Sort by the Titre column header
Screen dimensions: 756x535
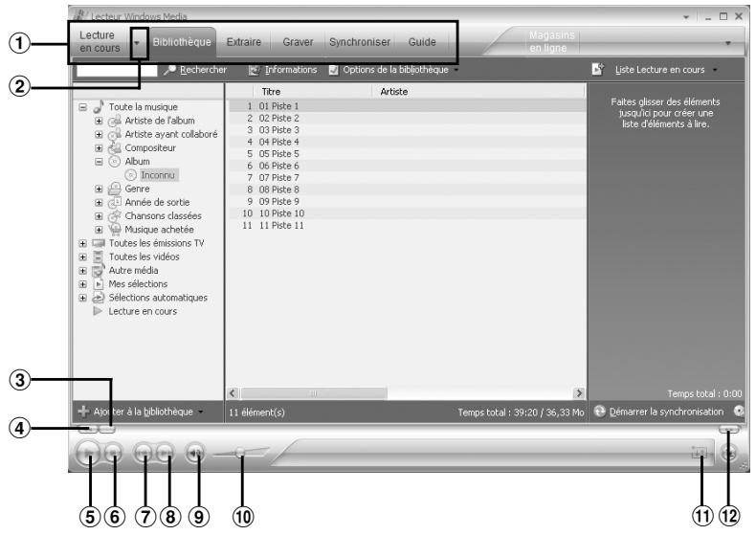tap(312, 92)
